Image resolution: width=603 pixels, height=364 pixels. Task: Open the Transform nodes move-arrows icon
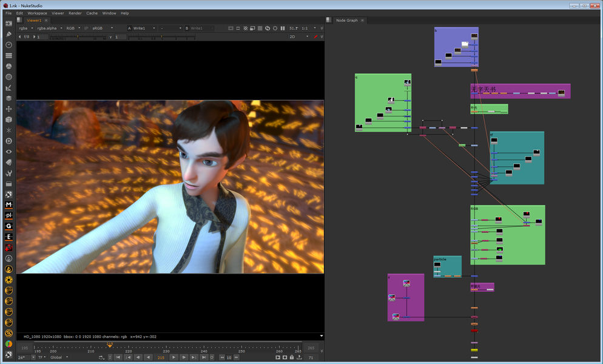tap(8, 109)
